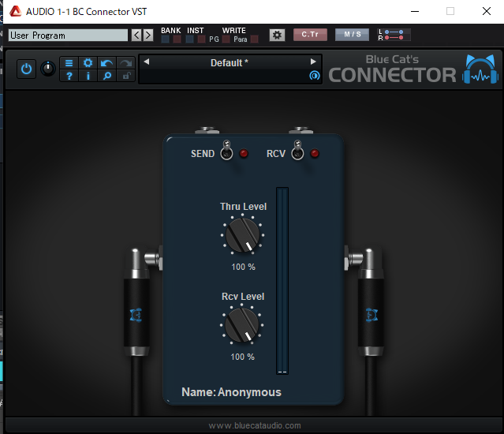Open the Default * preset menu
The height and width of the screenshot is (434, 504).
(230, 62)
